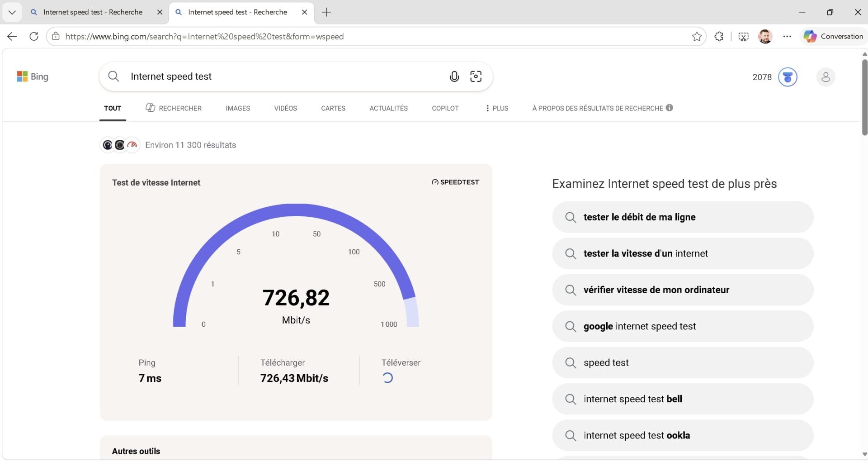Open visual search using the camera icon
This screenshot has width=868, height=462.
[x=476, y=76]
